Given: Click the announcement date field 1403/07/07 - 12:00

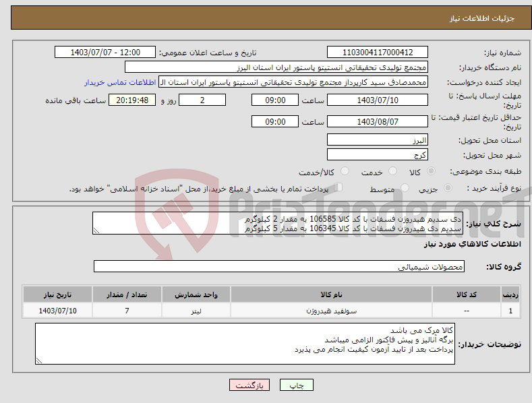Looking at the screenshot, I should click(x=105, y=53).
